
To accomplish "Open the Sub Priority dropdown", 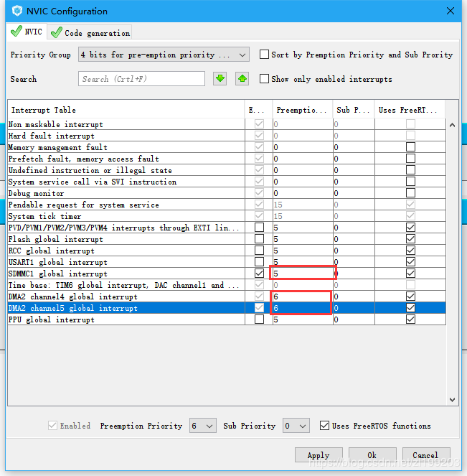I will click(296, 426).
